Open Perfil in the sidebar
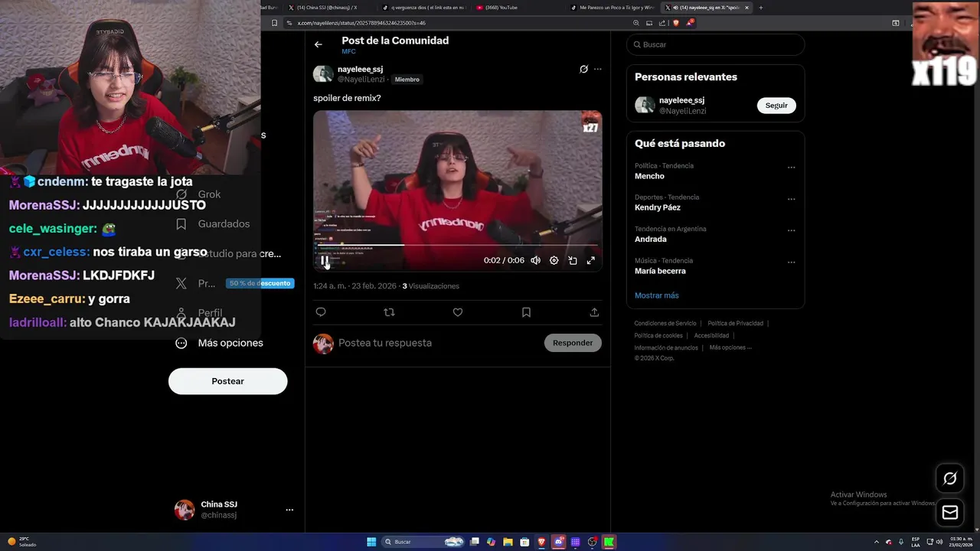The image size is (980, 551). [x=200, y=313]
